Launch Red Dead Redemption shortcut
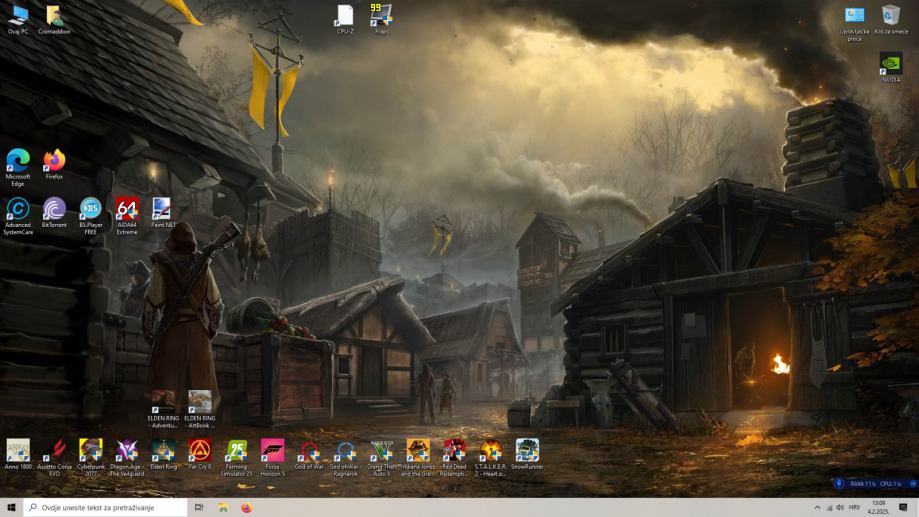The image size is (919, 517). tap(454, 458)
